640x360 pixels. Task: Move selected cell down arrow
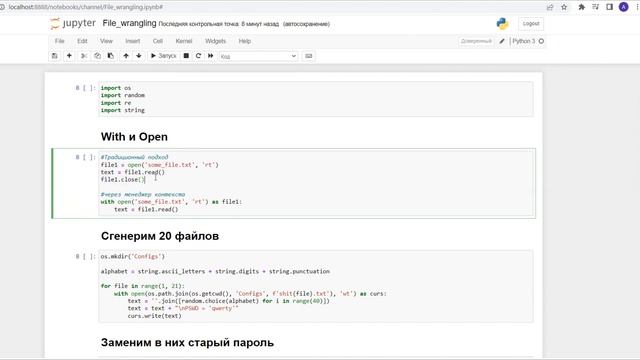click(x=139, y=56)
